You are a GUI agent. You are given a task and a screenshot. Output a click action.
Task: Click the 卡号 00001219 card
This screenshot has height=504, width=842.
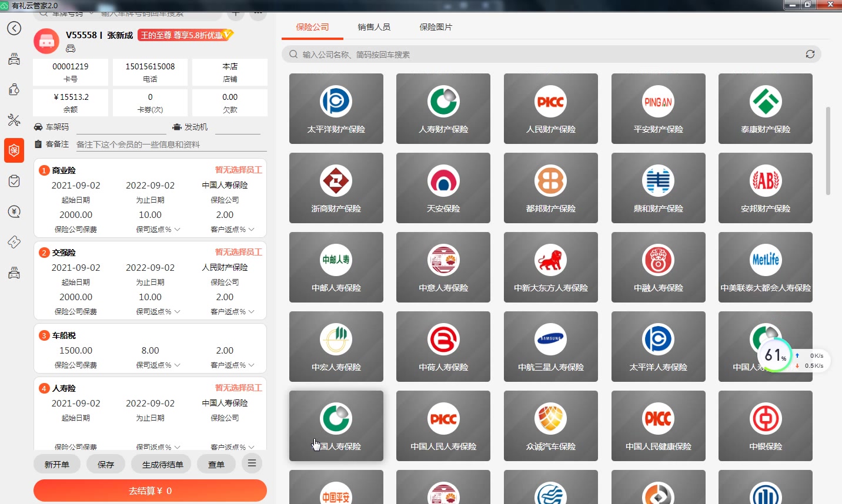71,72
